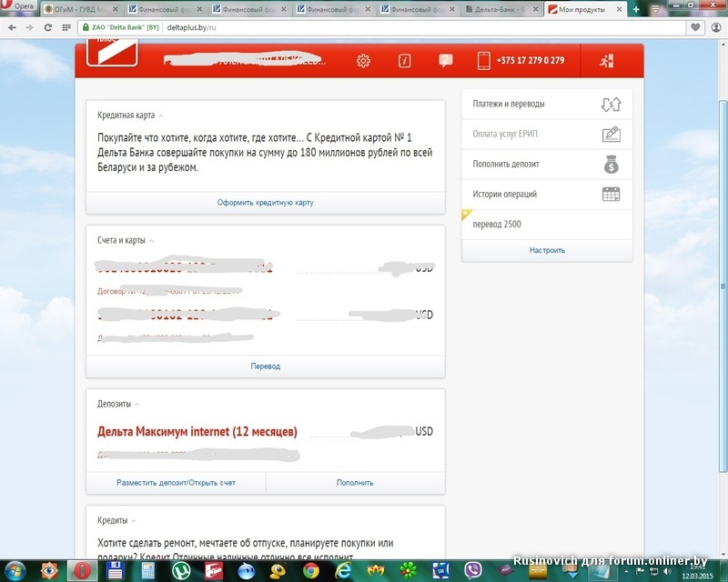This screenshot has height=582, width=728.
Task: Click the logout running-man icon
Action: coord(606,61)
